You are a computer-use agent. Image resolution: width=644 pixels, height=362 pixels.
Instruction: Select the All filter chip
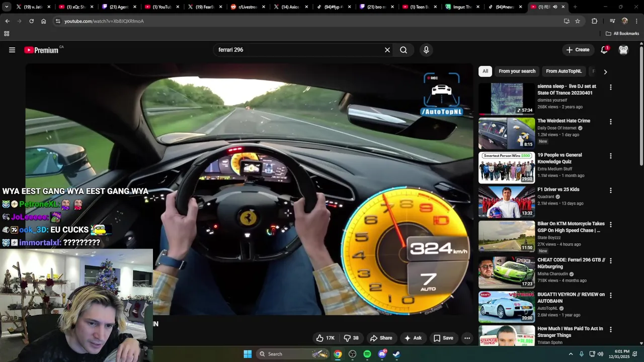click(485, 71)
